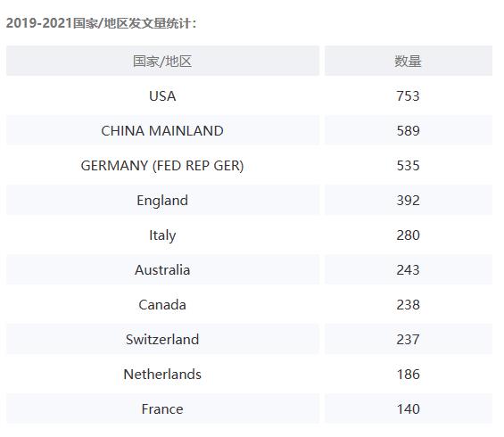Select the France country cell
This screenshot has height=437, width=504.
click(162, 408)
